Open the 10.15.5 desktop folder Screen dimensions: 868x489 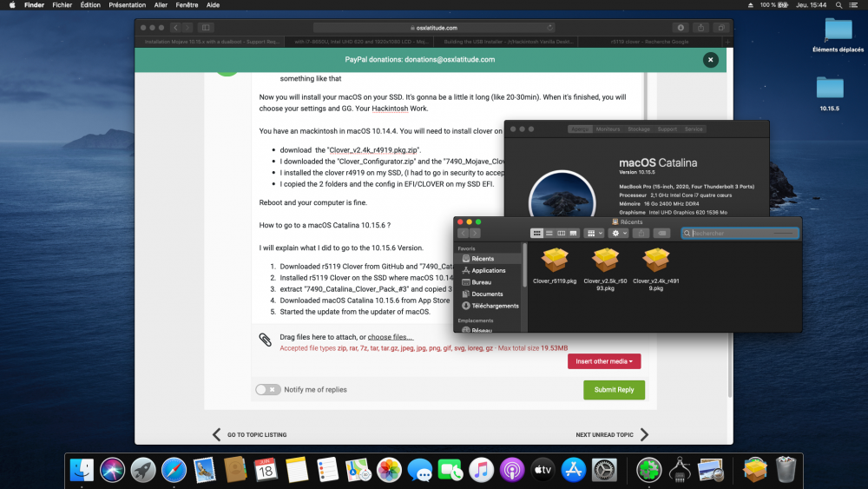tap(829, 93)
